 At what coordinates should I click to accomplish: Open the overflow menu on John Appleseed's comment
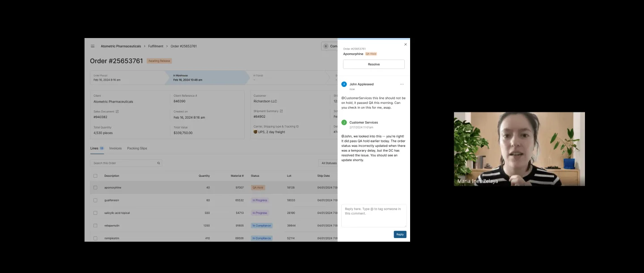tap(402, 84)
